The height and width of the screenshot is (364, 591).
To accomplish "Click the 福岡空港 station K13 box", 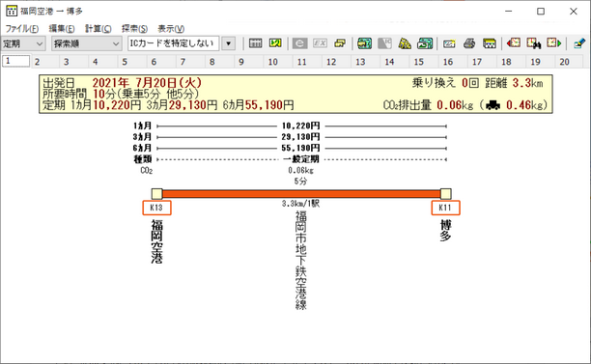I will (x=156, y=208).
